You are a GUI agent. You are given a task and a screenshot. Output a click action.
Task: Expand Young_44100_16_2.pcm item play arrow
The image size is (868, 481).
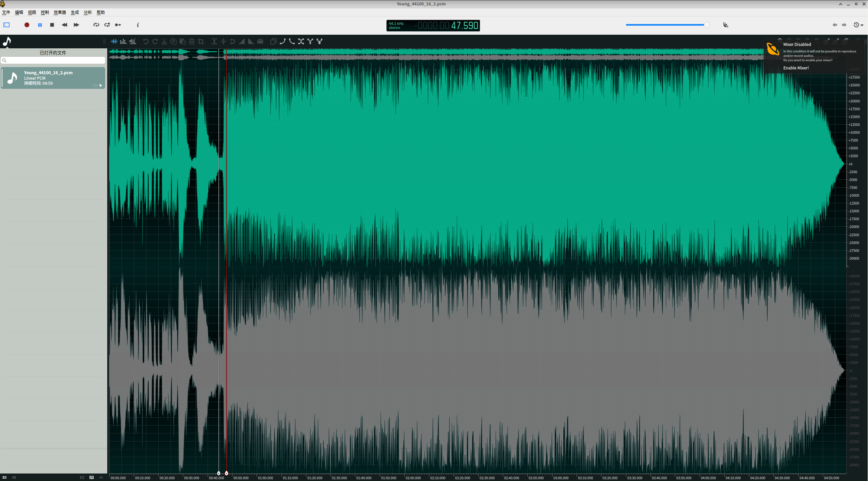[x=101, y=85]
